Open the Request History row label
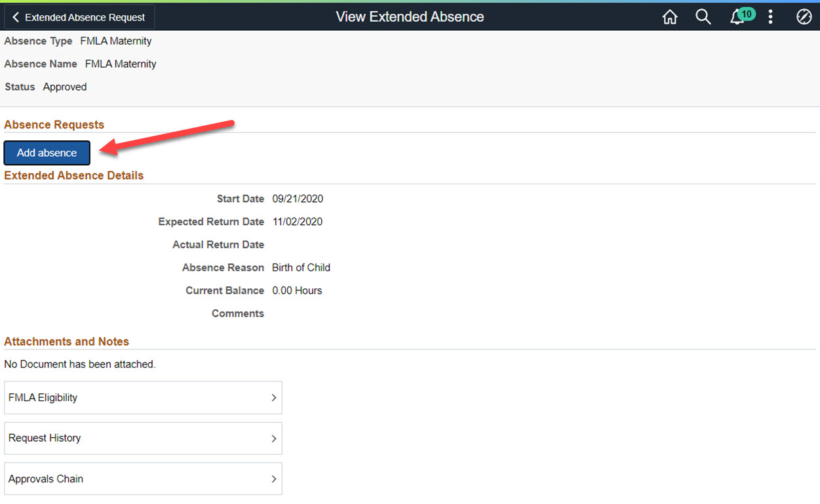This screenshot has width=820, height=504. (x=45, y=438)
